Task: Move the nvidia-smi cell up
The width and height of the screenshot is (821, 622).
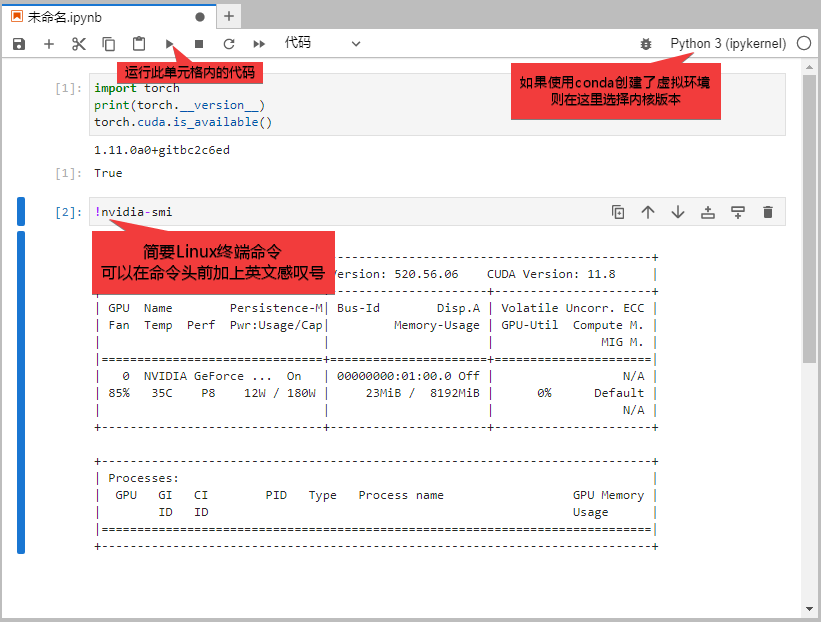Action: tap(648, 212)
